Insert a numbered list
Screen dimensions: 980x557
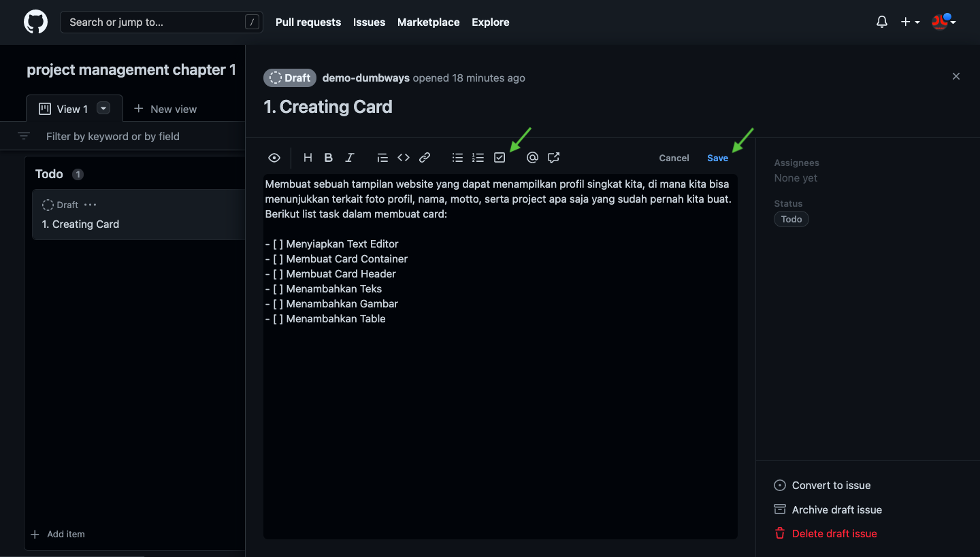(478, 158)
